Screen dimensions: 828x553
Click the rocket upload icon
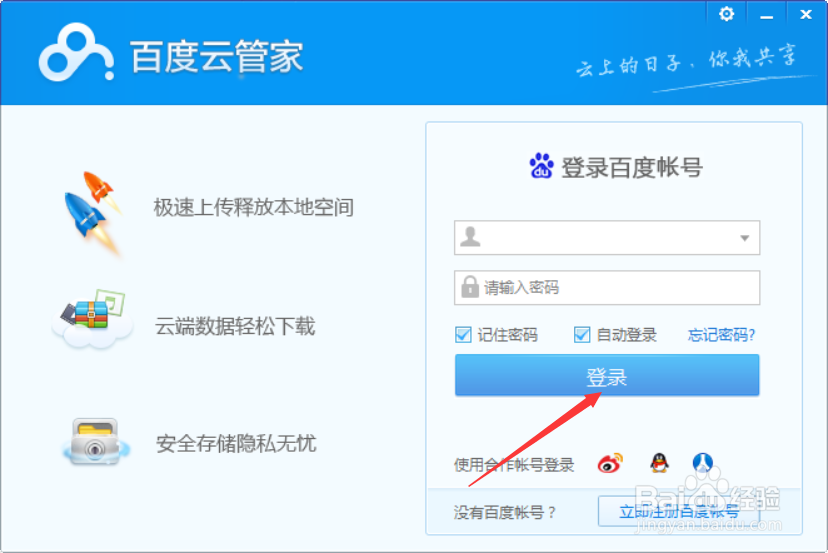pos(92,213)
